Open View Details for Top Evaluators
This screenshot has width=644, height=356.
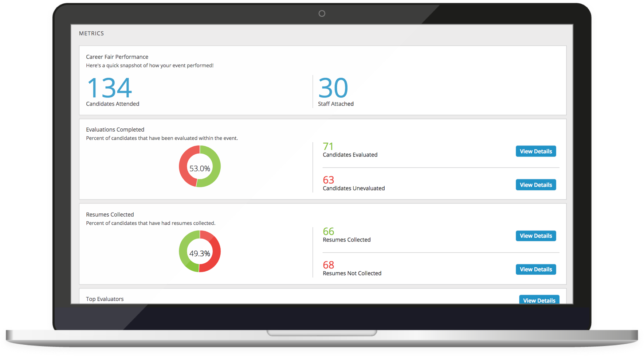pos(539,300)
